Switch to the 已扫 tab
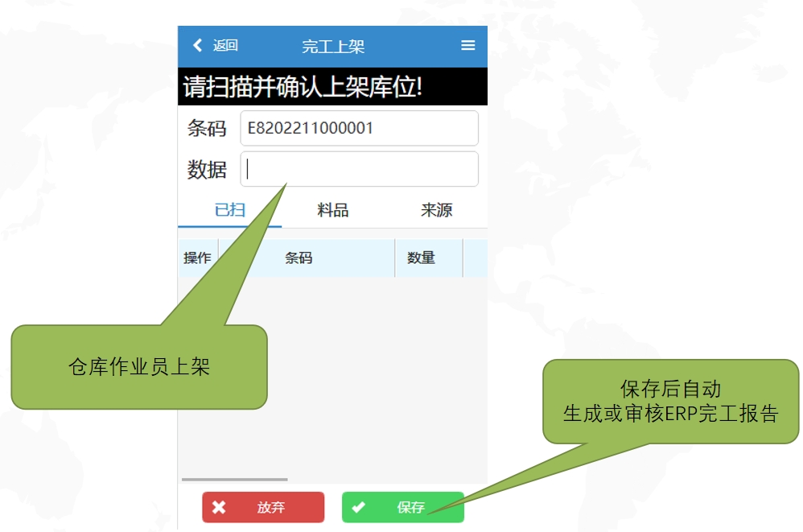The height and width of the screenshot is (532, 803). pyautogui.click(x=230, y=209)
